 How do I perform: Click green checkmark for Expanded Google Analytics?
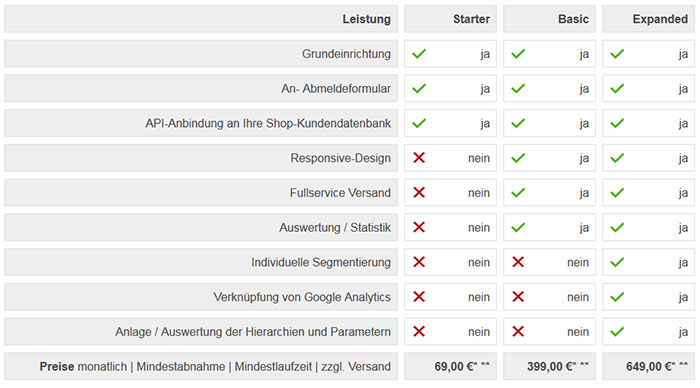[617, 297]
